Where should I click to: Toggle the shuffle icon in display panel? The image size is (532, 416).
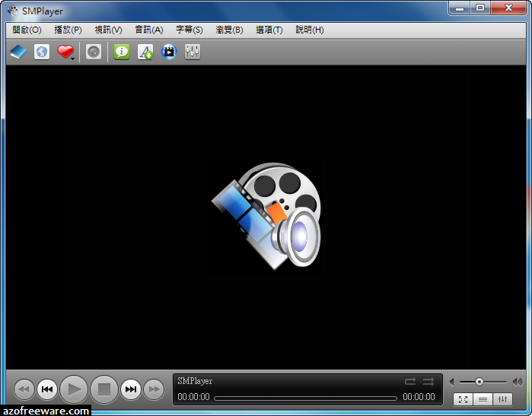tap(428, 382)
